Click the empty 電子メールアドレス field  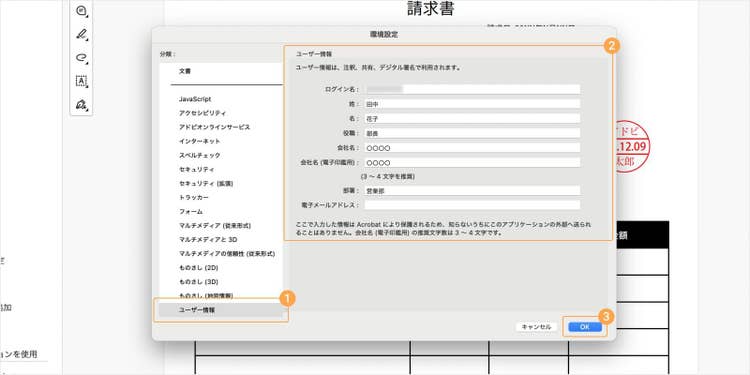472,205
